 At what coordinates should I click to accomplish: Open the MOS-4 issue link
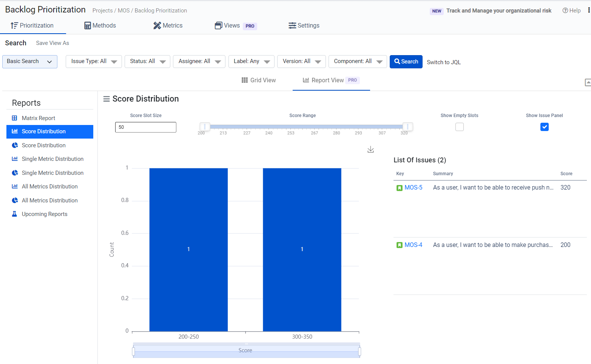point(413,245)
